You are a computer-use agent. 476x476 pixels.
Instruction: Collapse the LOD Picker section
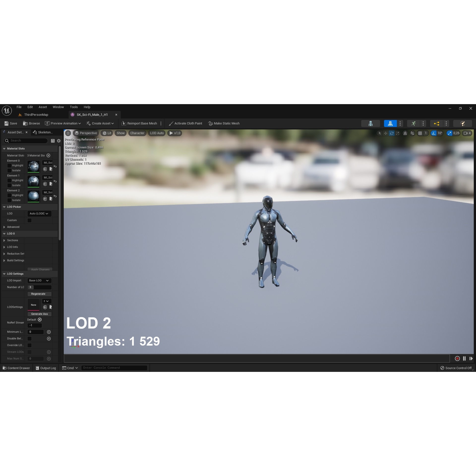click(x=4, y=207)
